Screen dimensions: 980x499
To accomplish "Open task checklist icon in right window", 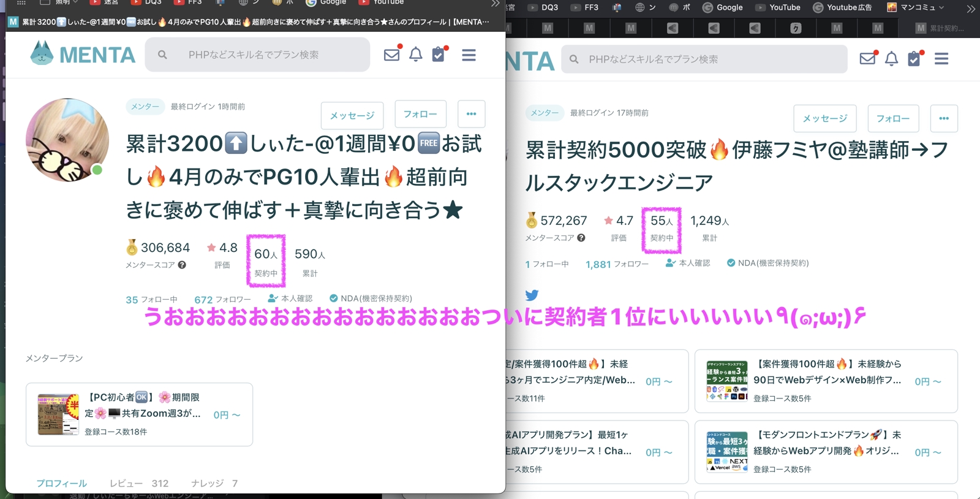I will (x=914, y=59).
